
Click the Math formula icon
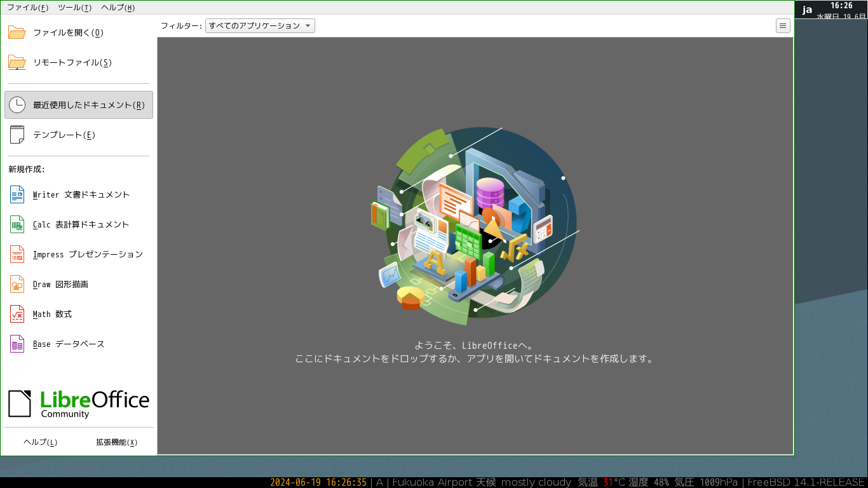click(x=17, y=314)
